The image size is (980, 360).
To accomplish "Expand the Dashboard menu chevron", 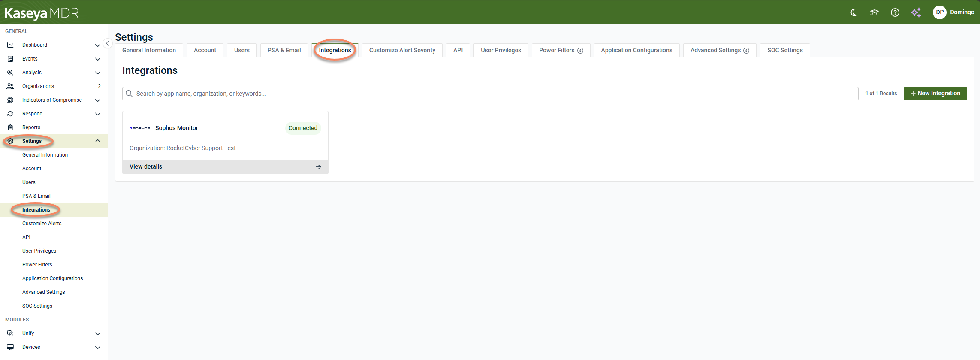I will pos(98,45).
